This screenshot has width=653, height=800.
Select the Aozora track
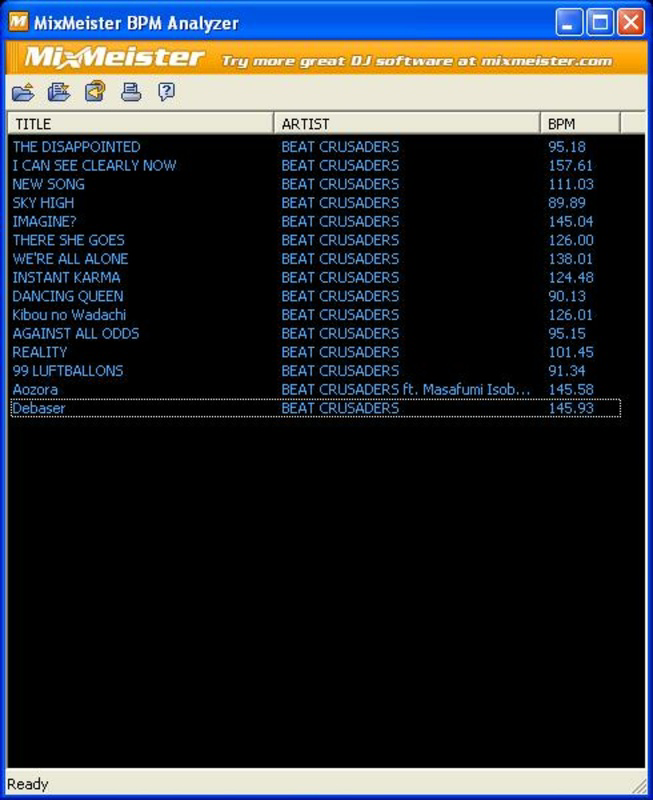pos(35,390)
